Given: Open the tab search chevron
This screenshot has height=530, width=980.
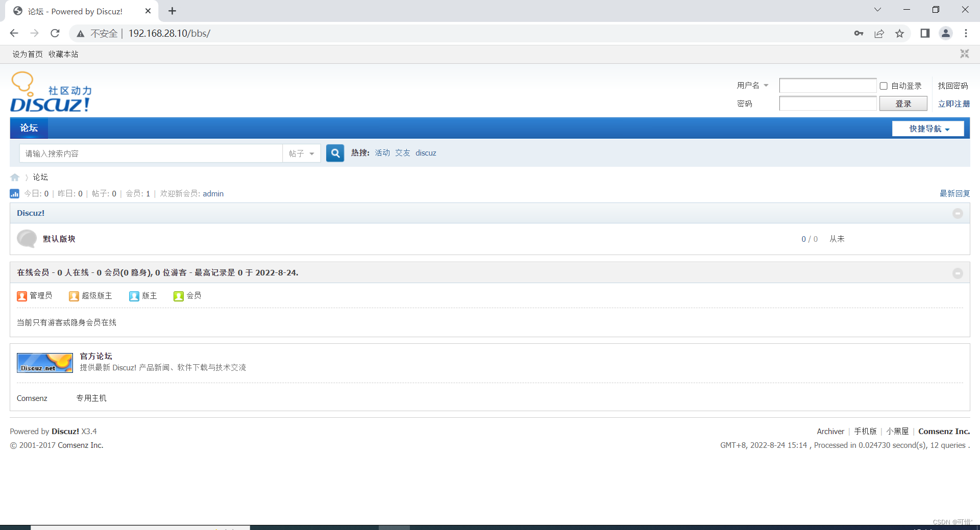Looking at the screenshot, I should coord(877,9).
